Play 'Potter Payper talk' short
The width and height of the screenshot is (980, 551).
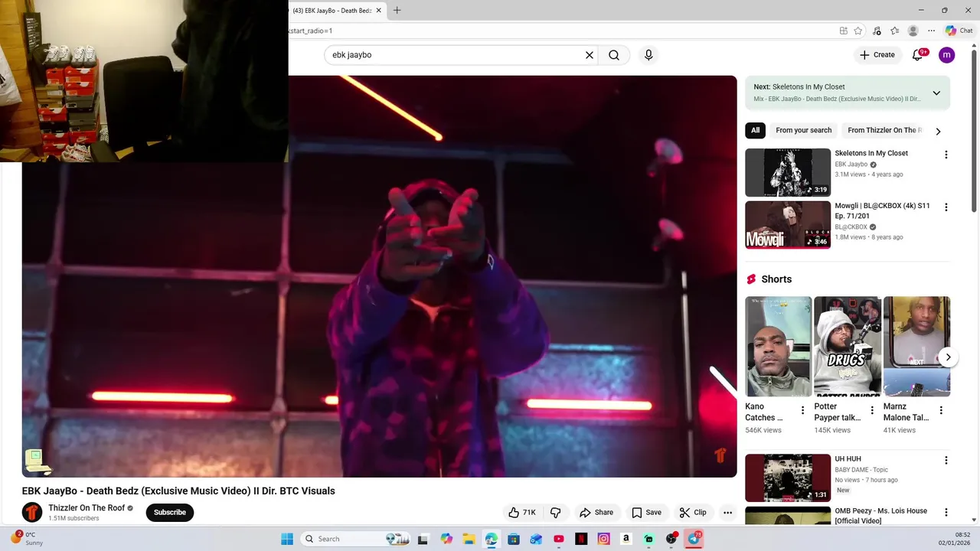(848, 346)
